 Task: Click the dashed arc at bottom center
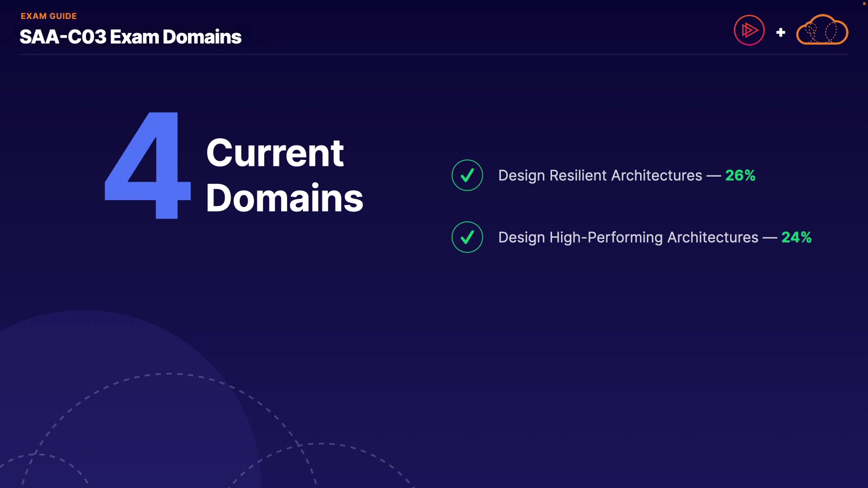pyautogui.click(x=321, y=444)
